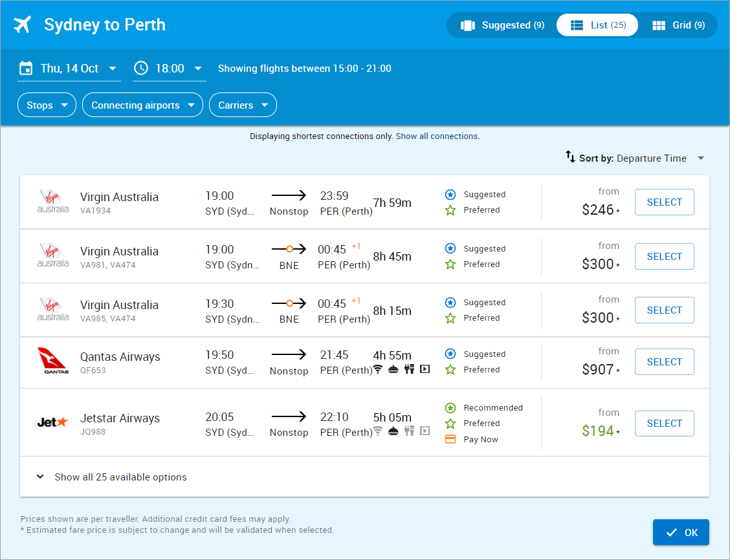730x560 pixels.
Task: Click the green Recommended badge icon on Jetstar
Action: tap(450, 408)
